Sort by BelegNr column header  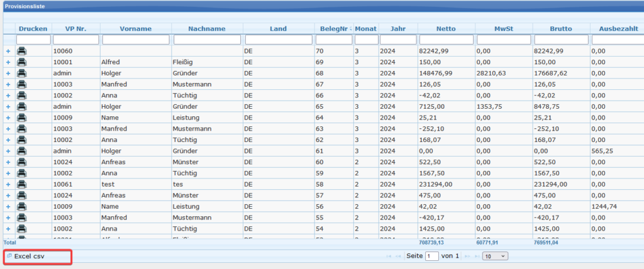pyautogui.click(x=332, y=29)
